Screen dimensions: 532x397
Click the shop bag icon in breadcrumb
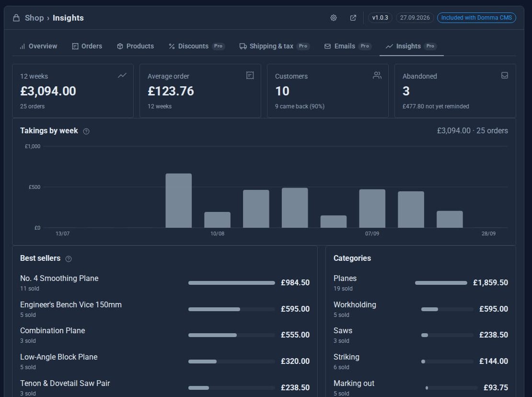(x=16, y=18)
